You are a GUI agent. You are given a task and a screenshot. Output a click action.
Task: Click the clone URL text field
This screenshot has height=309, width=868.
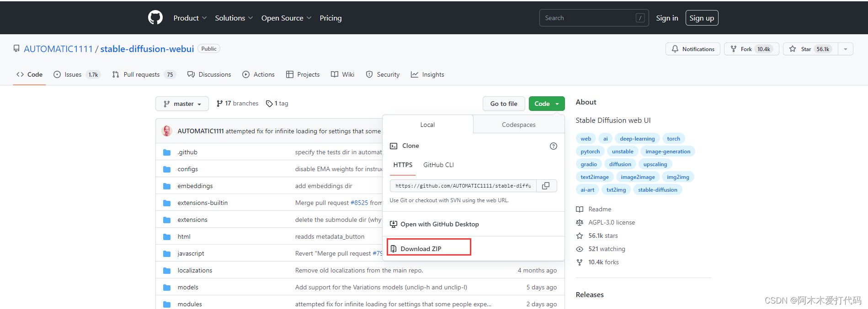(463, 186)
